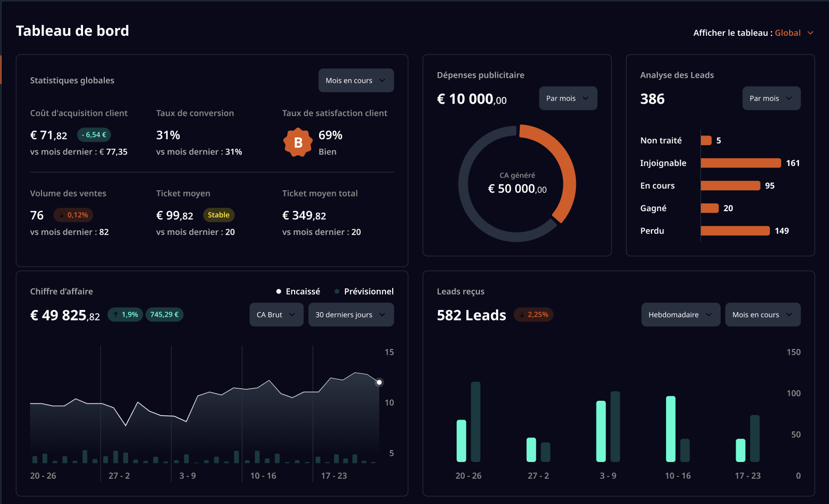This screenshot has width=829, height=504.
Task: Toggle the Prévisionnel legend series
Action: [x=364, y=291]
